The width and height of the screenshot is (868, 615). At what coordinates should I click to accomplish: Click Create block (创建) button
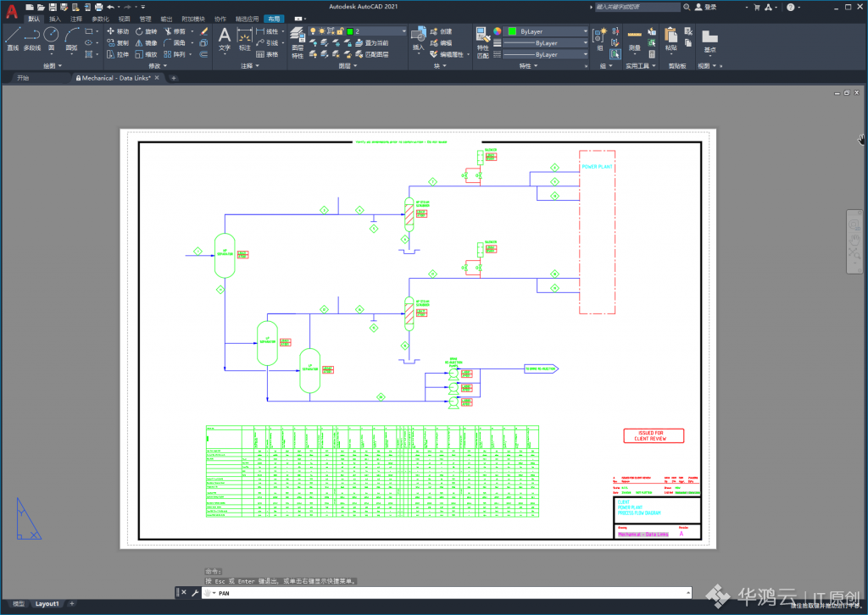(x=441, y=31)
